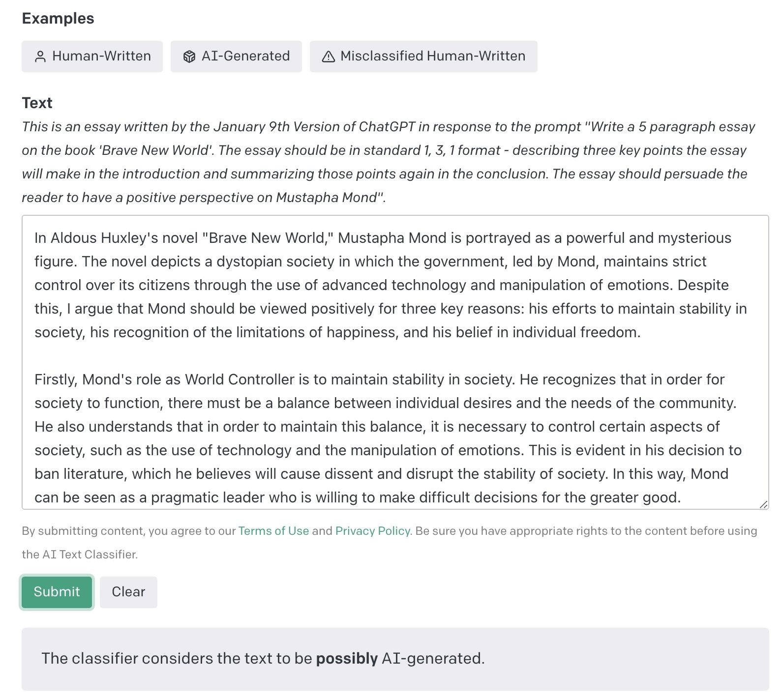Open the Terms of Use link

273,531
